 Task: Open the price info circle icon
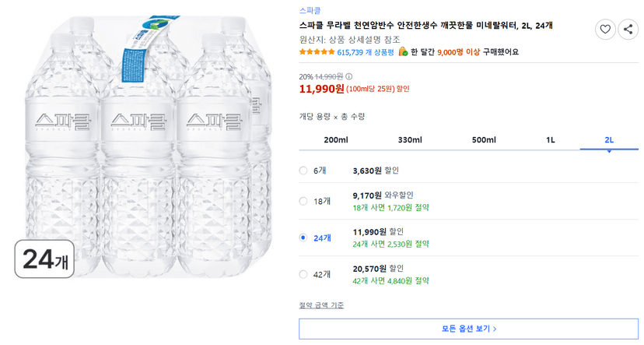click(348, 76)
